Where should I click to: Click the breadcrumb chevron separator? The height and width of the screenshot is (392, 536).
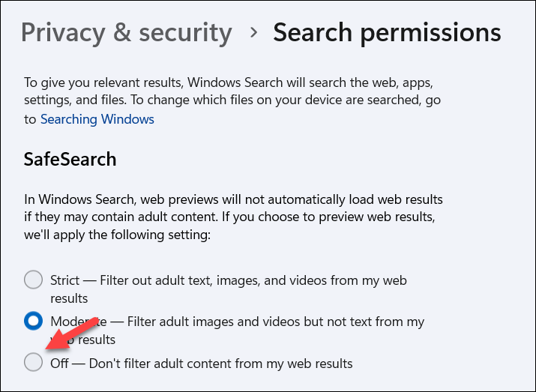253,34
